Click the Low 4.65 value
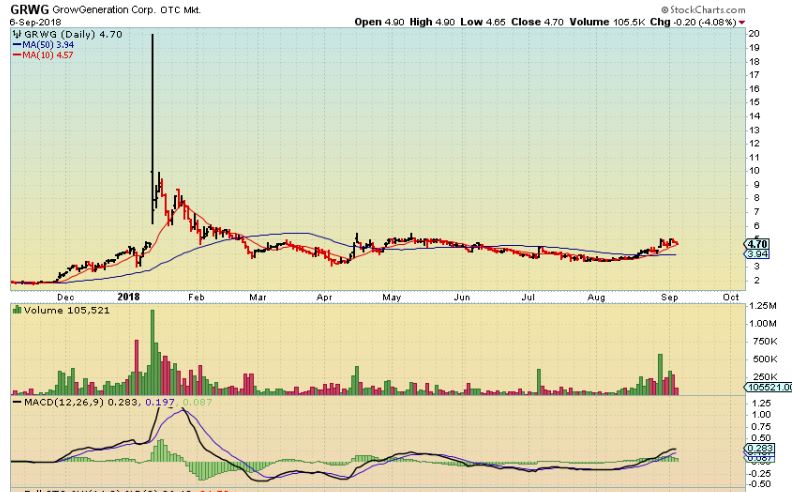 click(482, 22)
